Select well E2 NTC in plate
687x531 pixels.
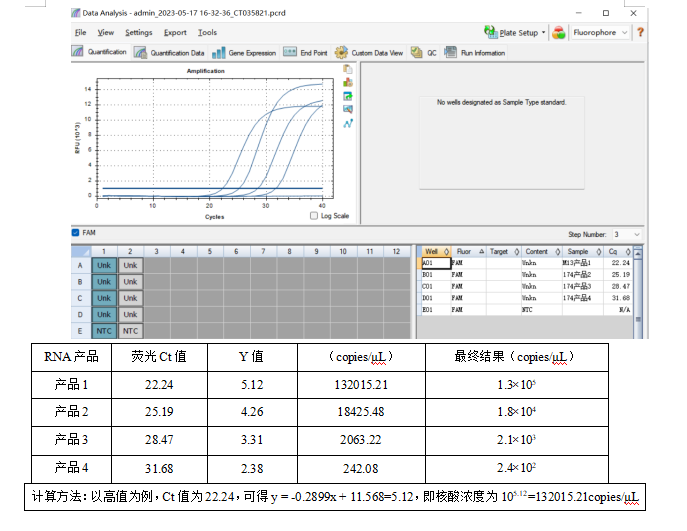(x=130, y=331)
